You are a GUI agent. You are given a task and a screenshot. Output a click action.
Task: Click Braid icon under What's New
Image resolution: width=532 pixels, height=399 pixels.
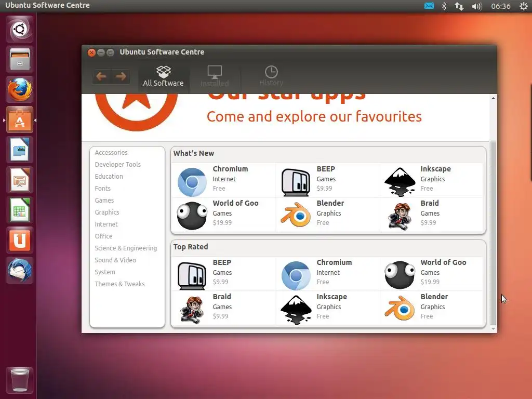pyautogui.click(x=400, y=217)
